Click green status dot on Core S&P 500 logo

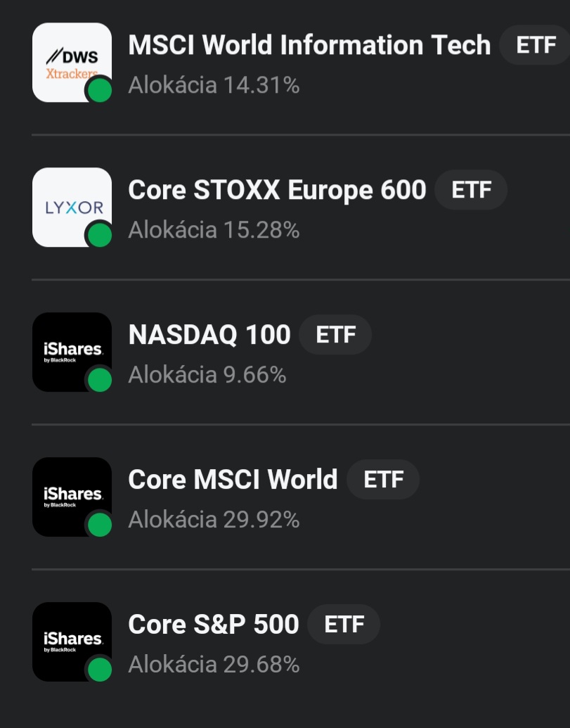100,670
